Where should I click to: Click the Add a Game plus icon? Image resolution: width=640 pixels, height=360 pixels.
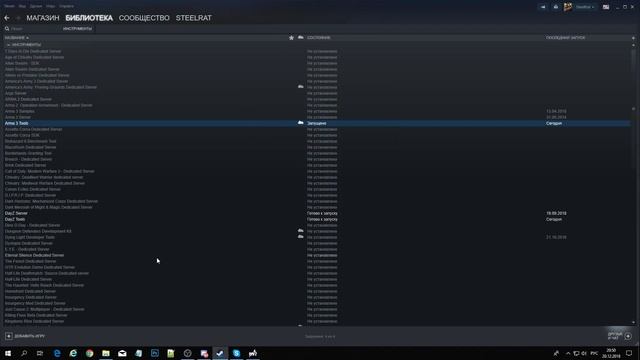point(9,336)
